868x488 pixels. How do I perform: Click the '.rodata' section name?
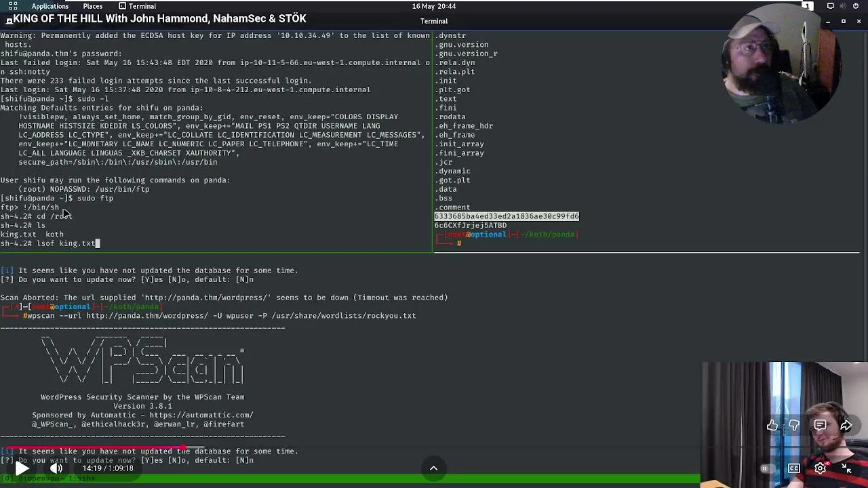tap(450, 117)
